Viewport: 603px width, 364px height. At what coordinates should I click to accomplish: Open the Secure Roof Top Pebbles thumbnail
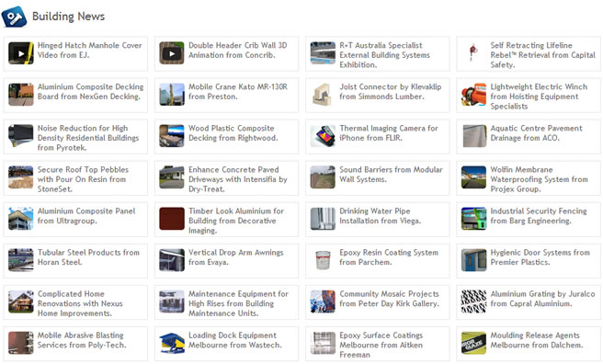coord(21,177)
